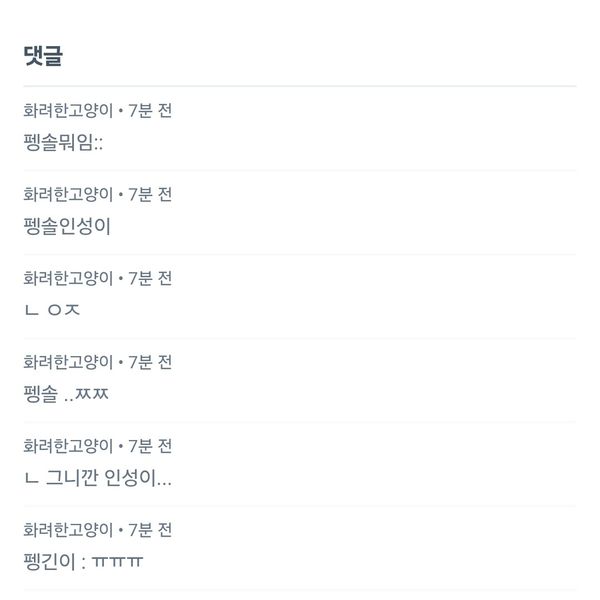Click the 7분 전 timestamp above '펭솔인성이'

[150, 195]
